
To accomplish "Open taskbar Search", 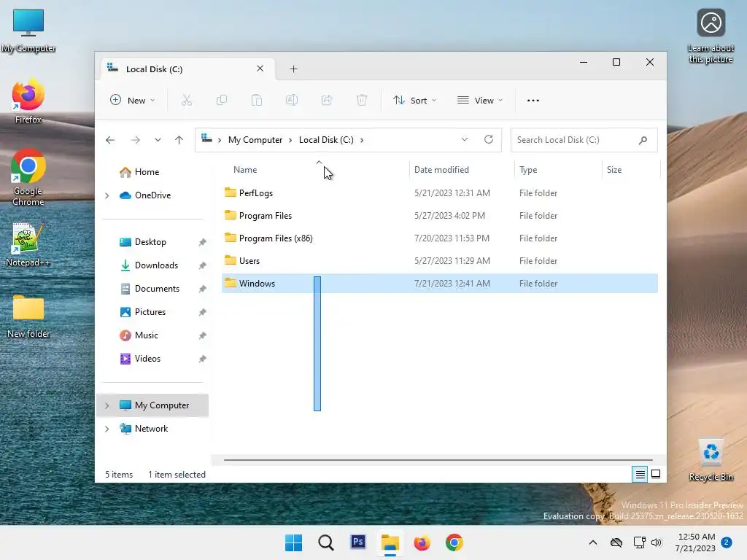I will click(x=326, y=542).
